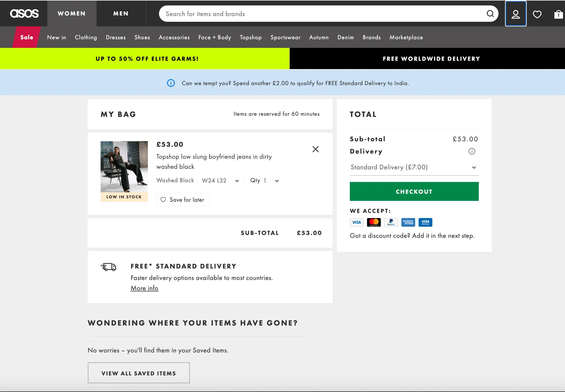Select PayPal payment icon

coord(391,222)
